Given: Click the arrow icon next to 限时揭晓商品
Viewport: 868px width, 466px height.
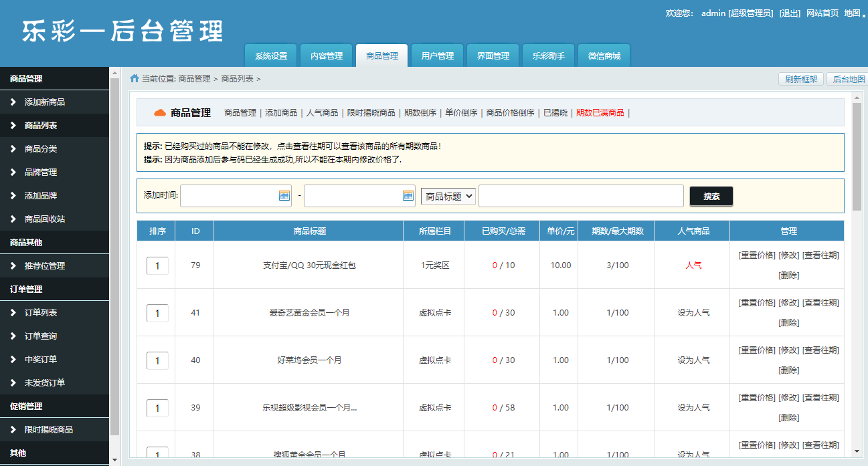Looking at the screenshot, I should point(13,430).
